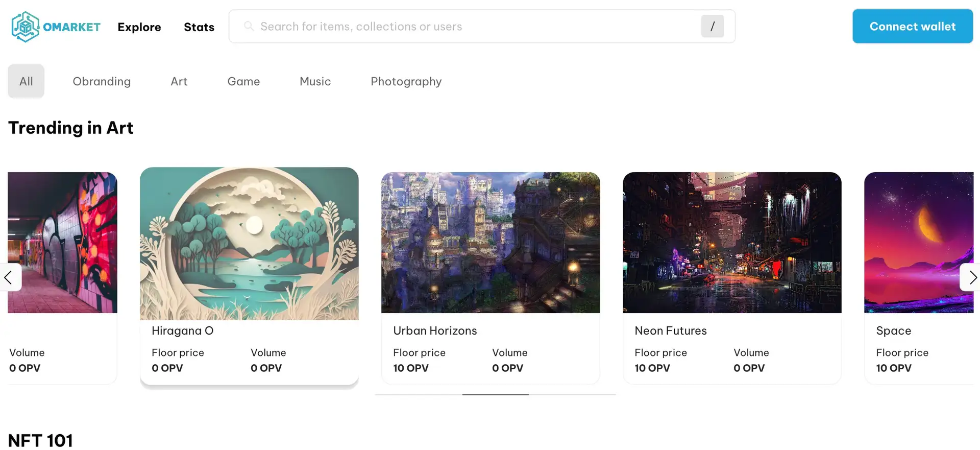Open the Explore menu
The height and width of the screenshot is (450, 980).
pyautogui.click(x=139, y=27)
